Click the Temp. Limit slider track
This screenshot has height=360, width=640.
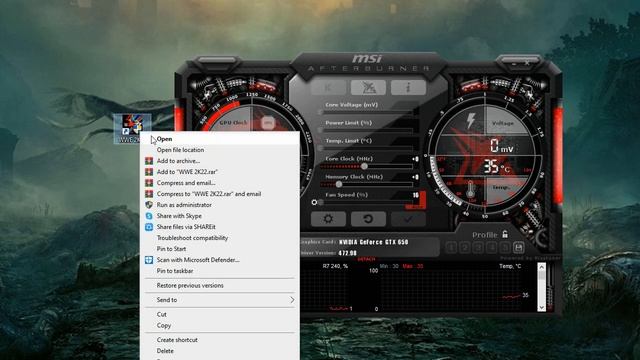pos(366,148)
